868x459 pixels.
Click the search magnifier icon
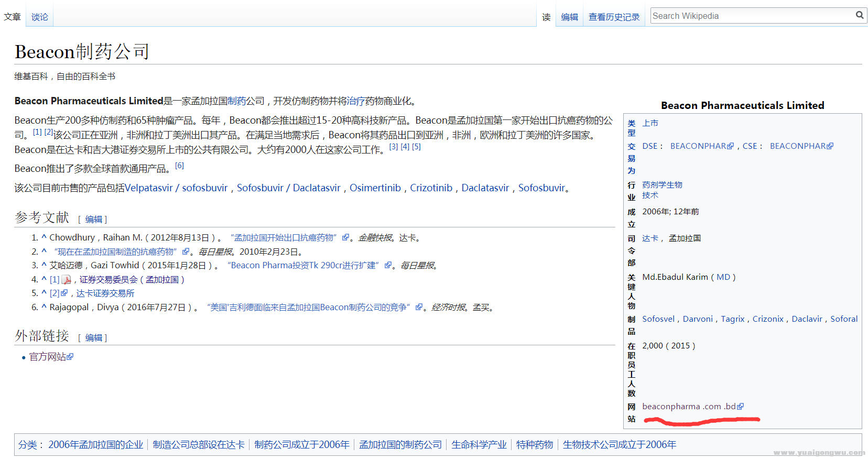pos(860,15)
